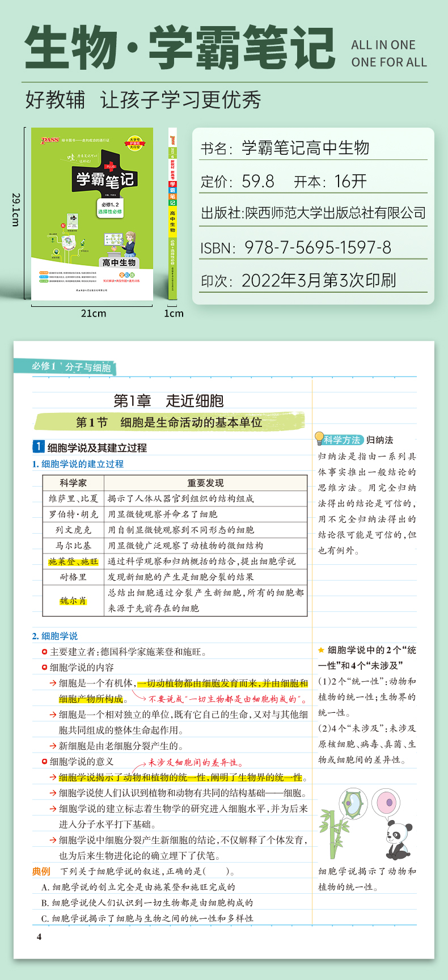This screenshot has width=448, height=980.
Task: Click the 第1节 细胞是生命活动的基本单位 heading
Action: pyautogui.click(x=169, y=423)
